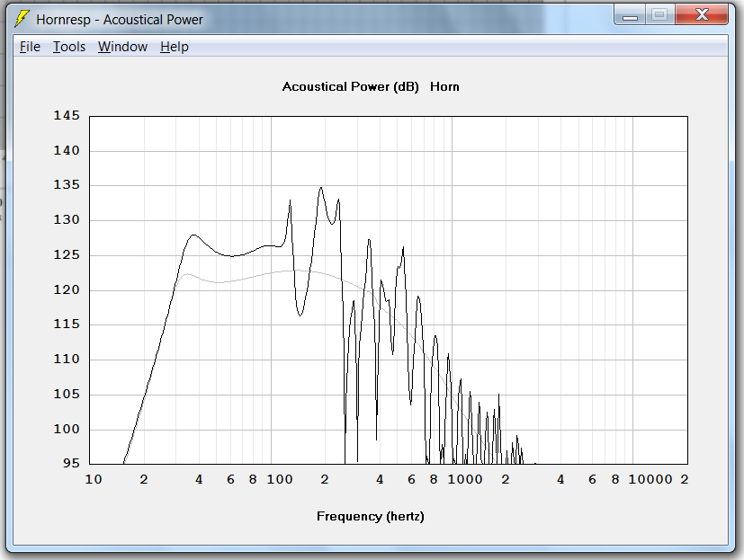Click the 'Horn' label in chart title

click(x=444, y=87)
